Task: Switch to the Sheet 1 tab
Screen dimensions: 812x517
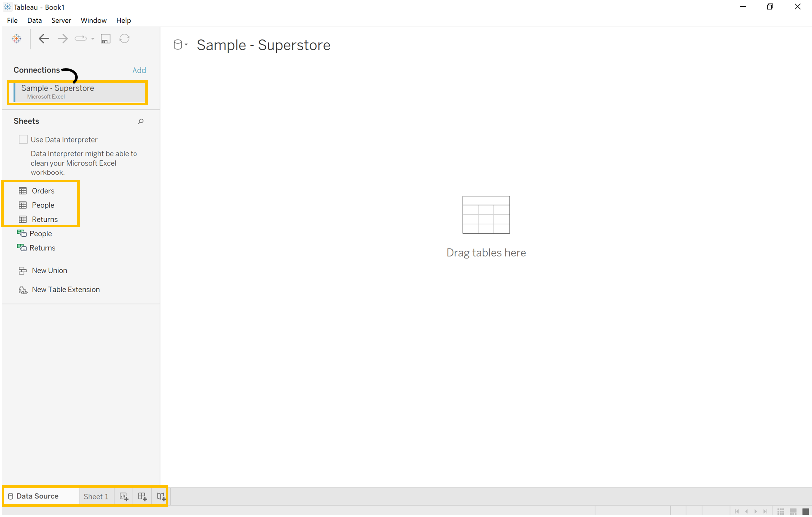Action: [x=96, y=496]
